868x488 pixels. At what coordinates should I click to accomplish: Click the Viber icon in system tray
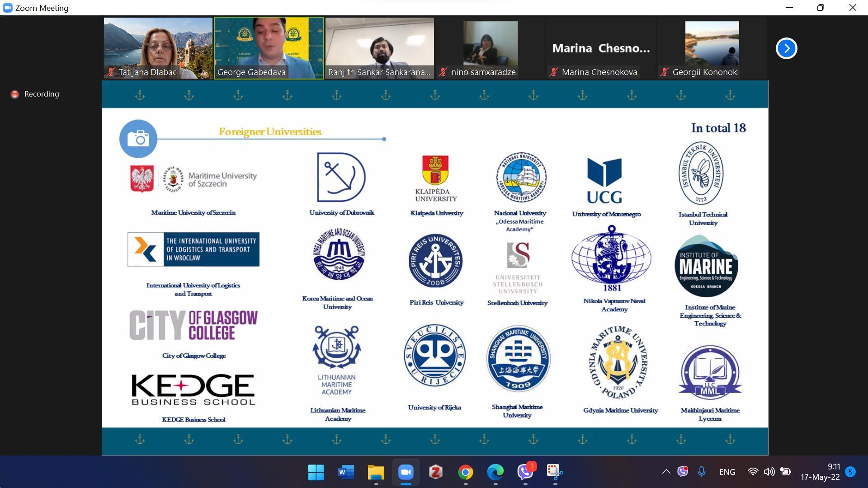[x=683, y=472]
